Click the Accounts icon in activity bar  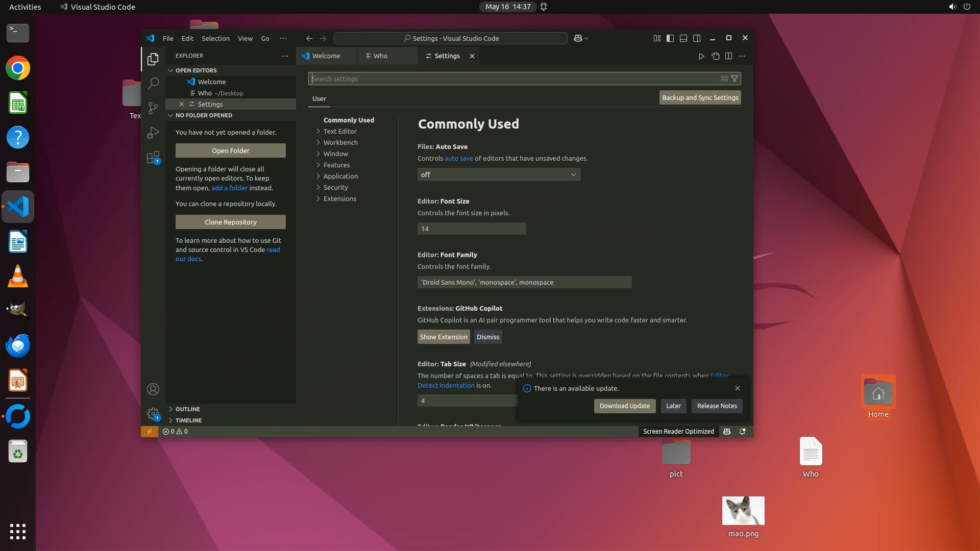point(153,390)
